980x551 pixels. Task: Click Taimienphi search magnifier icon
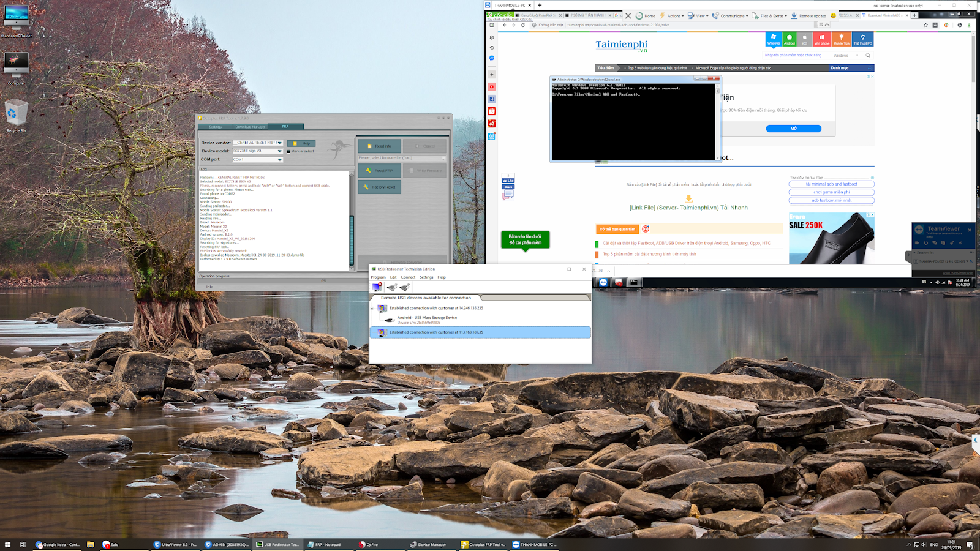click(868, 55)
